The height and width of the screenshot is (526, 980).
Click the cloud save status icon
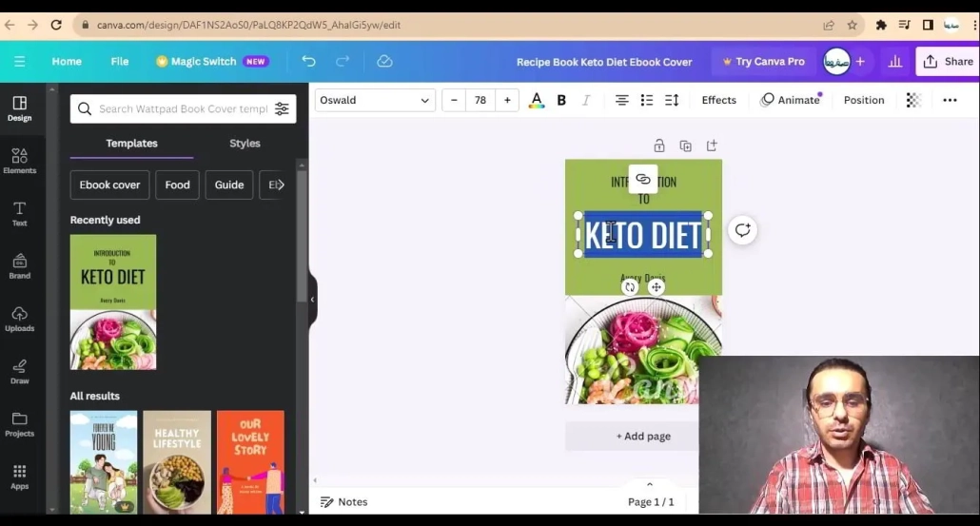[384, 61]
